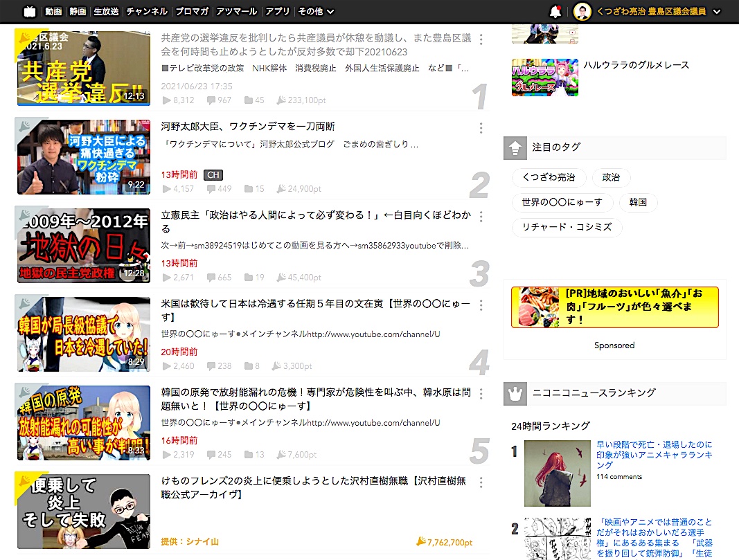Select the 韓国 tag

pos(638,203)
